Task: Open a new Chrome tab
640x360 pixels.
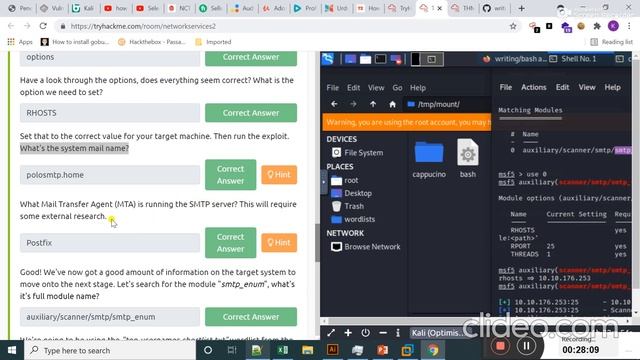Action: point(521,8)
